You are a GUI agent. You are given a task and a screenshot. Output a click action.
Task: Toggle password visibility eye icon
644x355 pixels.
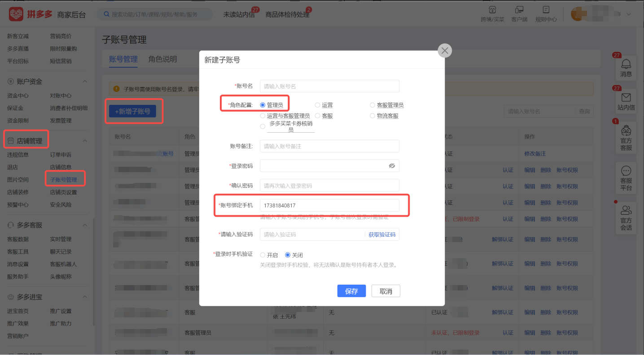pos(392,166)
